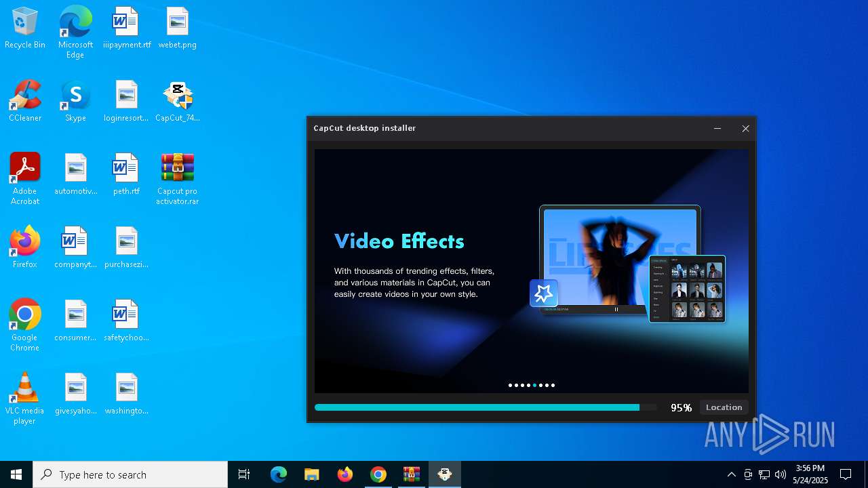Click the installation progress bar
The width and height of the screenshot is (868, 488).
486,407
